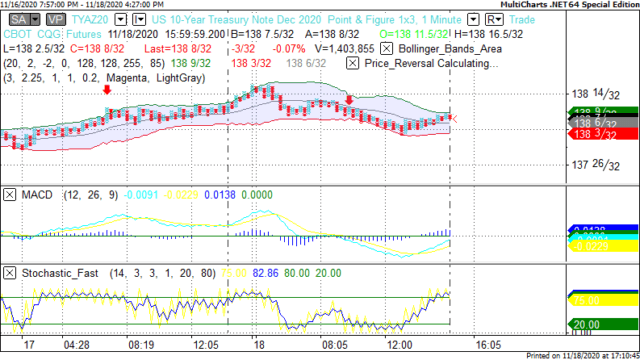Click the MACD value 0.0138 in blue
The height and width of the screenshot is (360, 640).
220,195
